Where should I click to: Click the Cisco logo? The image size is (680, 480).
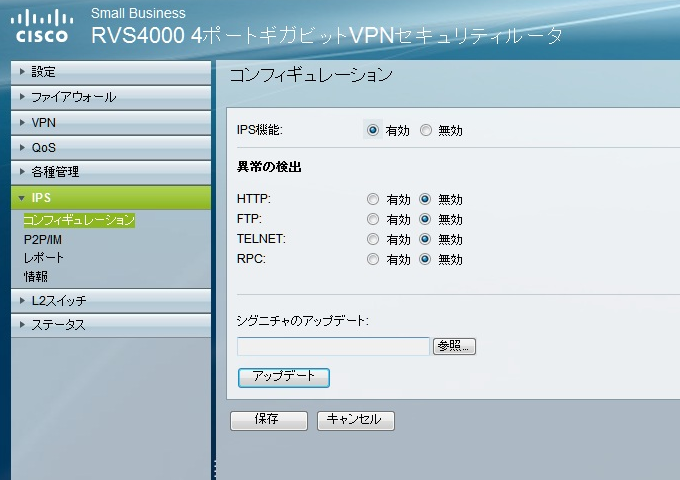(x=42, y=26)
